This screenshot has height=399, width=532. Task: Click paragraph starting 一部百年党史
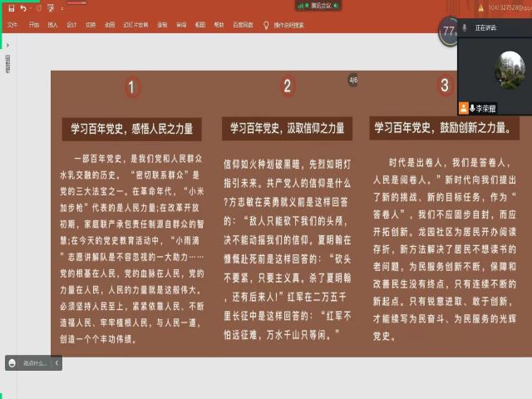click(x=132, y=249)
